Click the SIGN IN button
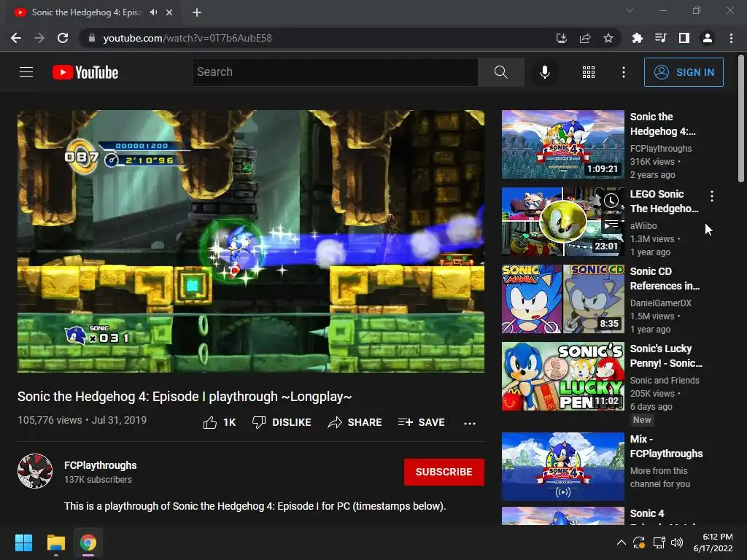The height and width of the screenshot is (560, 747). click(x=684, y=72)
